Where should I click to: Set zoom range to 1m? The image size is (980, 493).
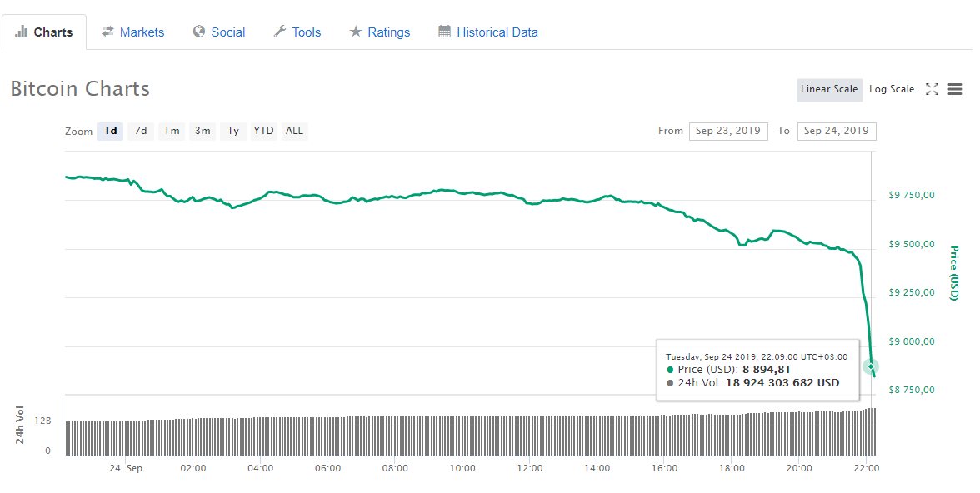pos(172,131)
